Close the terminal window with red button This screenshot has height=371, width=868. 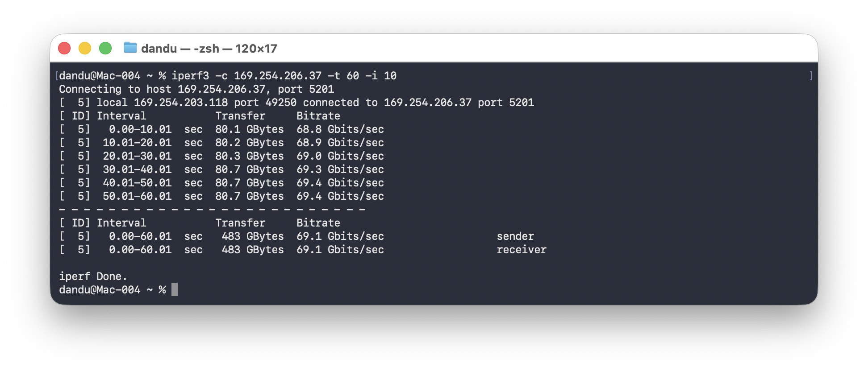[x=64, y=48]
